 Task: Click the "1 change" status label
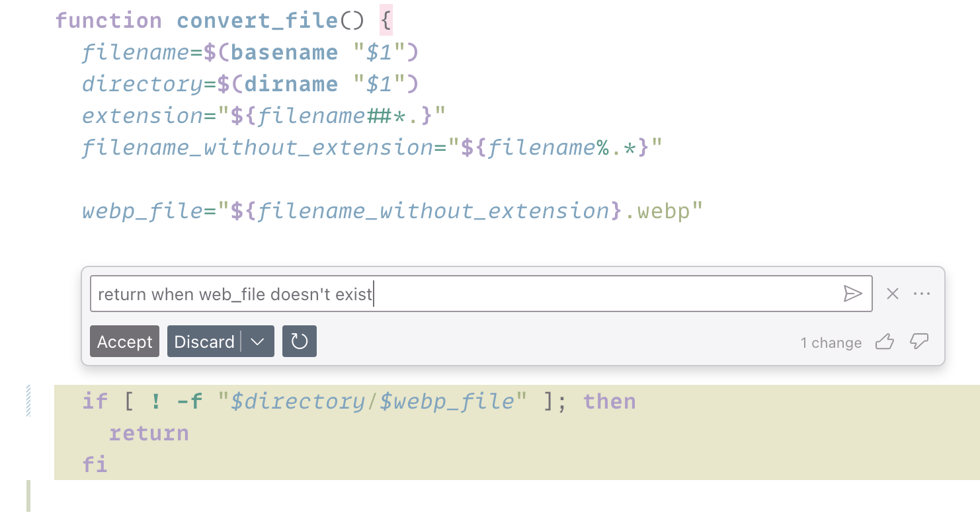pyautogui.click(x=831, y=343)
